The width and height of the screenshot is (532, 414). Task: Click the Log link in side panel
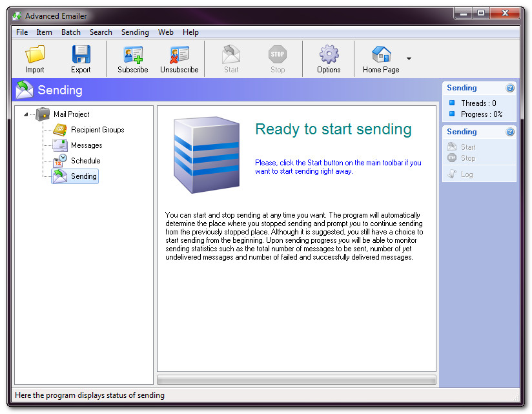467,174
